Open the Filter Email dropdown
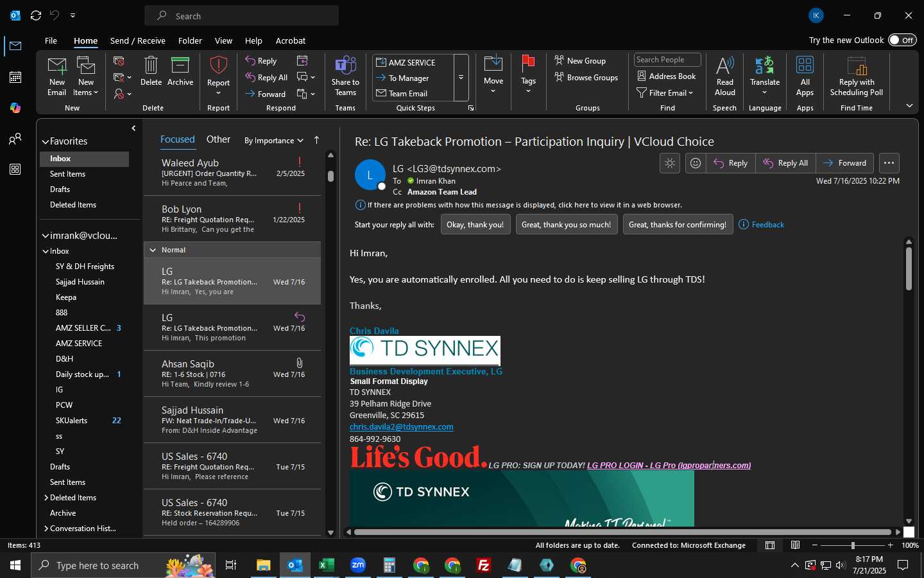The width and height of the screenshot is (924, 578). point(665,92)
